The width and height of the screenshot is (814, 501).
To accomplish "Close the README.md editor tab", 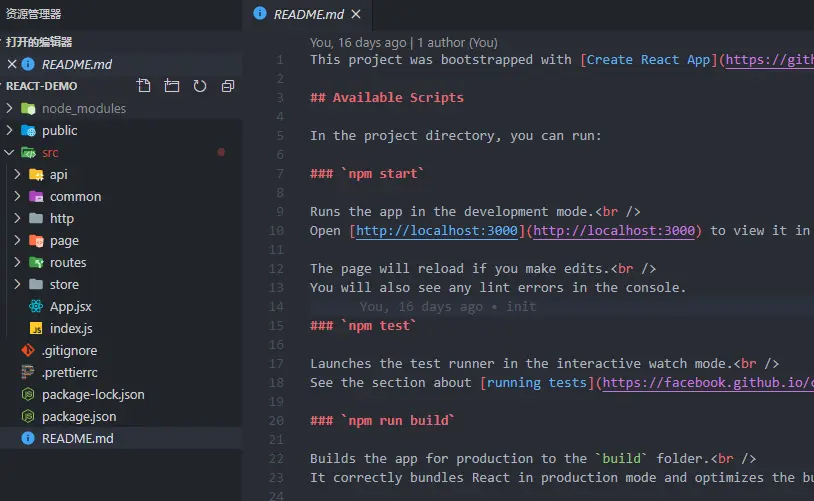I will (x=356, y=14).
